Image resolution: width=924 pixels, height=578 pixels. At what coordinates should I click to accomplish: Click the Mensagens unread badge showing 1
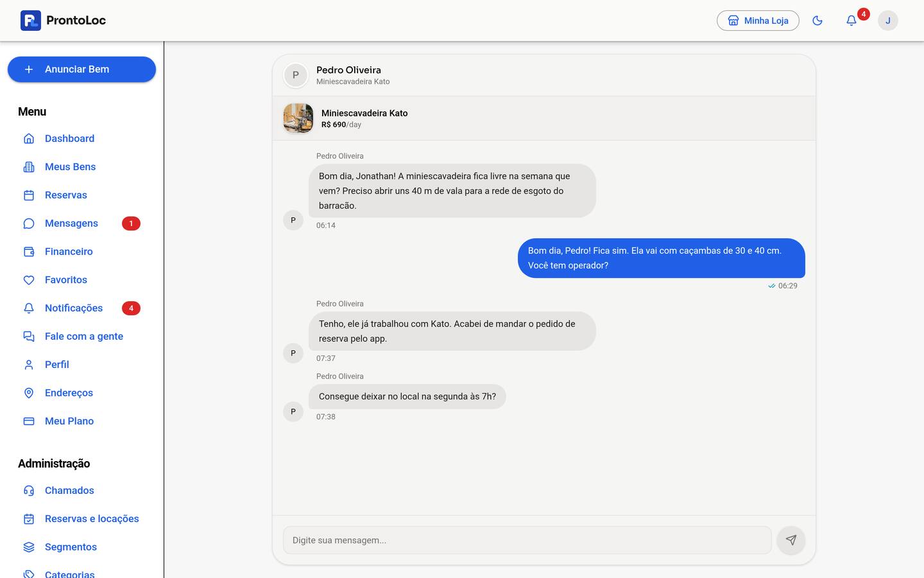pos(131,223)
